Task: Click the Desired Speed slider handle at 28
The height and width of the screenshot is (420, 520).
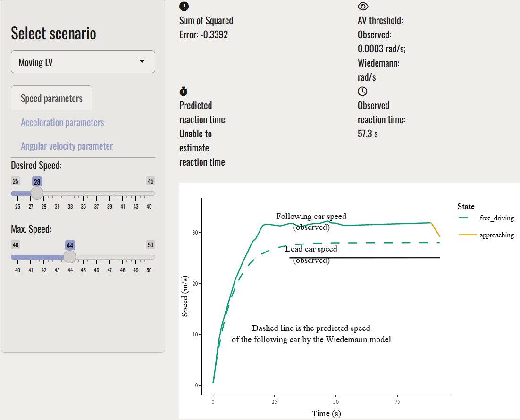Action: pyautogui.click(x=37, y=193)
